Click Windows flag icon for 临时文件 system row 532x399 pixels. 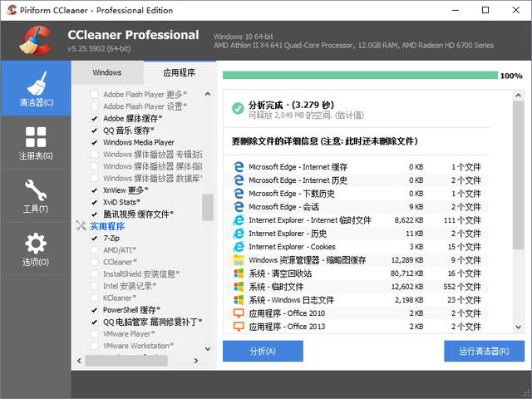239,287
